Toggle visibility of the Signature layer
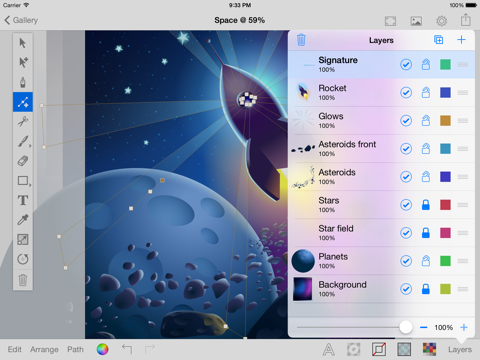This screenshot has width=480, height=360. pos(406,64)
